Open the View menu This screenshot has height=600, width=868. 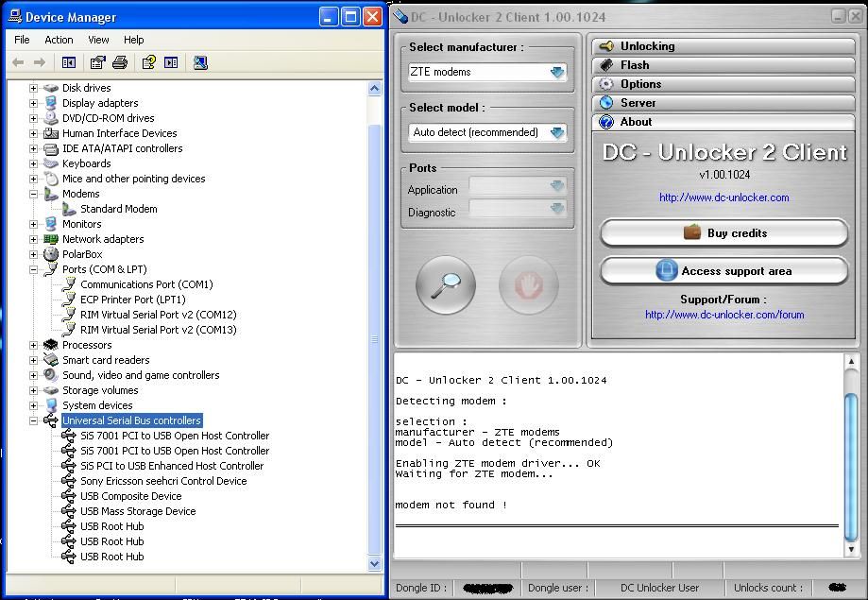[x=98, y=40]
